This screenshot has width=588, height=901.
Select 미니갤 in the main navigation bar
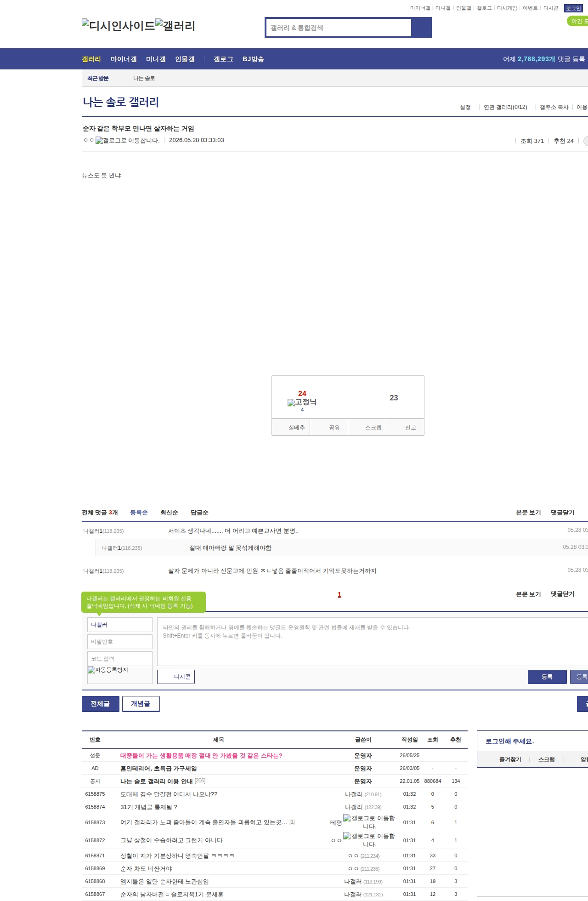coord(156,59)
